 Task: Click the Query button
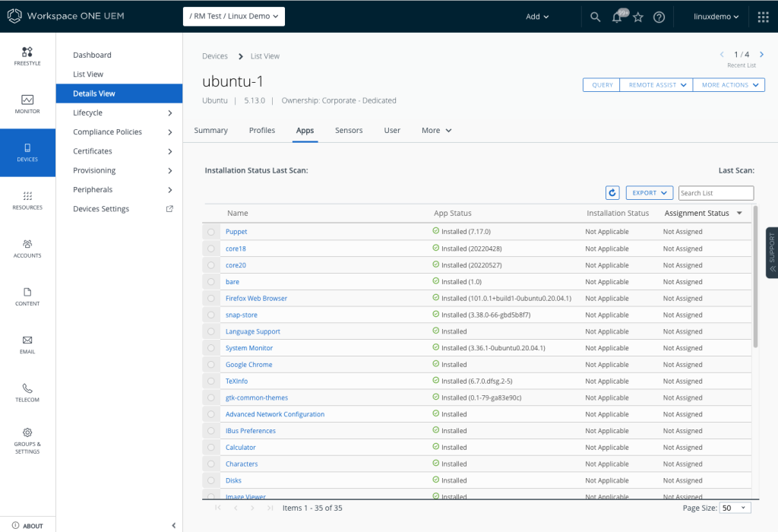(x=602, y=85)
